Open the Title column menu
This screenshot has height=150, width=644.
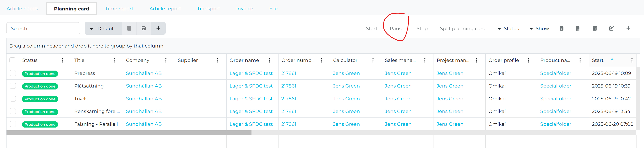(x=114, y=60)
